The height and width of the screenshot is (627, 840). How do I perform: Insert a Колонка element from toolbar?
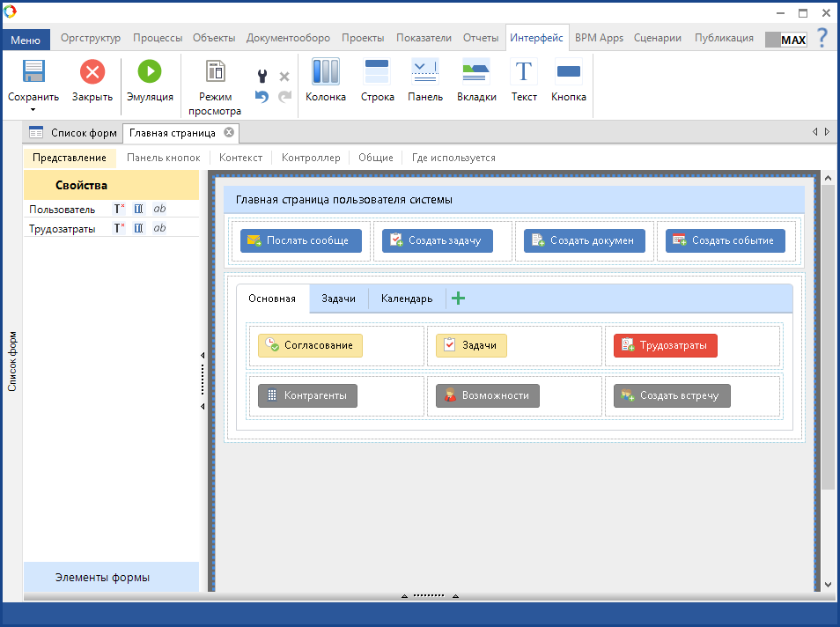click(x=326, y=71)
